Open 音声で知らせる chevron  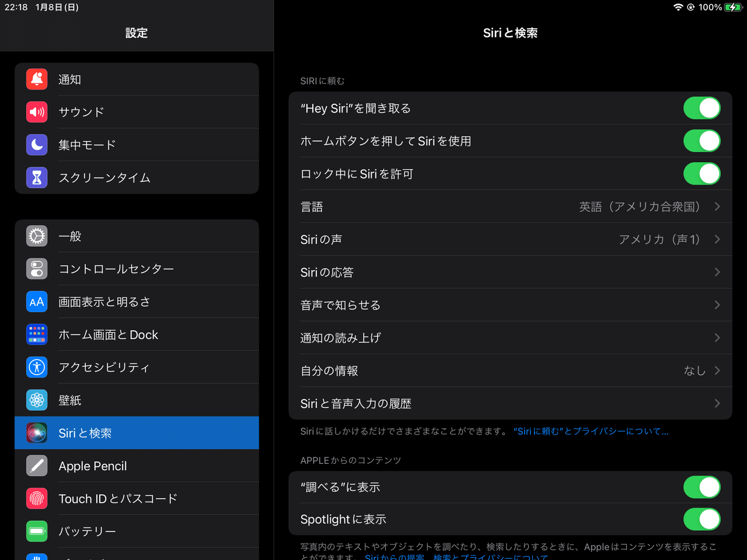[717, 305]
